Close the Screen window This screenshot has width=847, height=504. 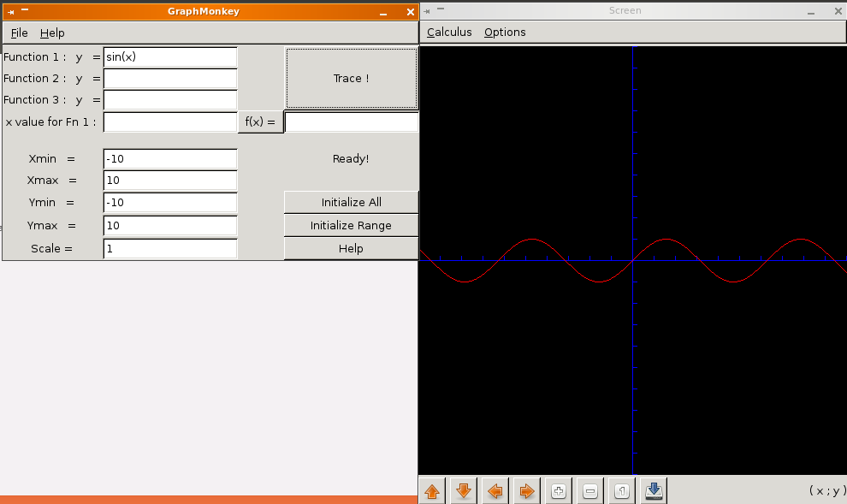838,11
